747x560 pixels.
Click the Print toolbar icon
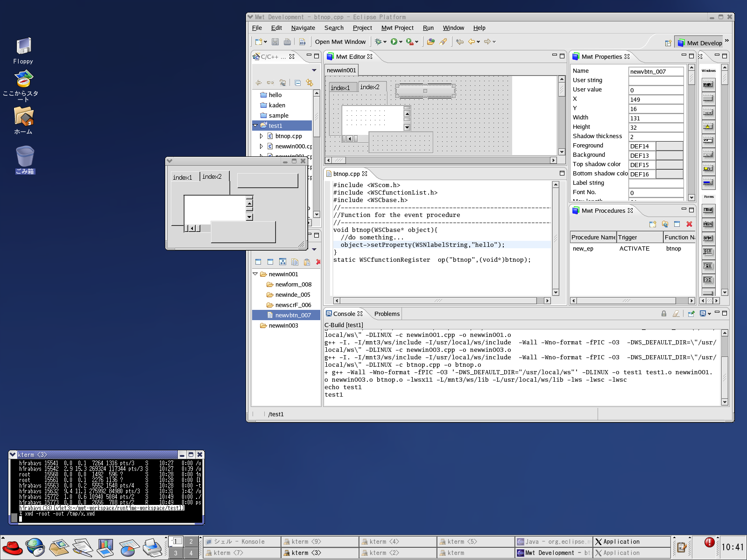287,42
